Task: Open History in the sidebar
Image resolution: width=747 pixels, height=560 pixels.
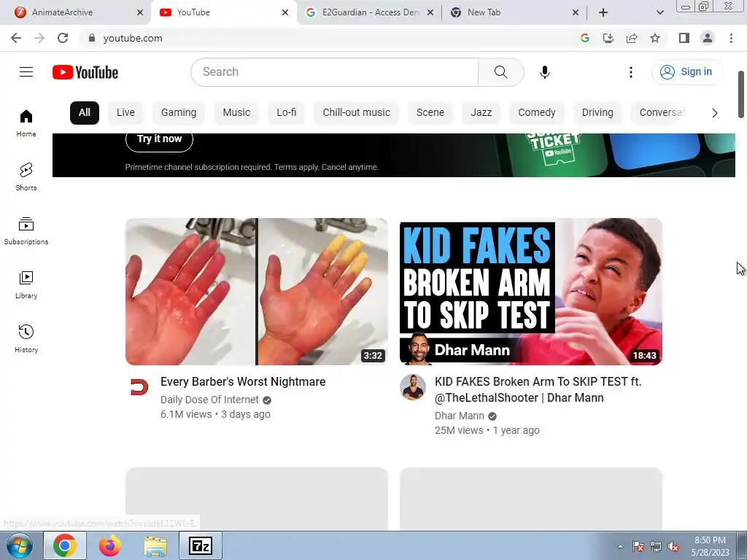Action: (26, 338)
